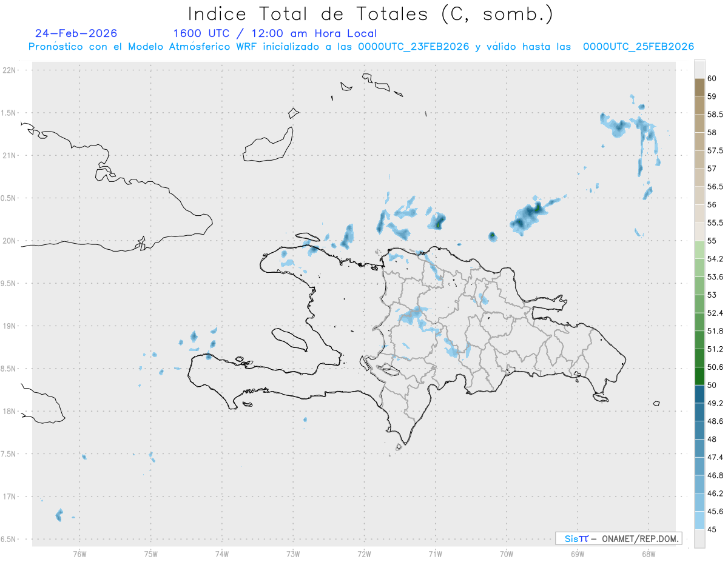Click the '59' value on the color scale
The height and width of the screenshot is (562, 728).
712,96
